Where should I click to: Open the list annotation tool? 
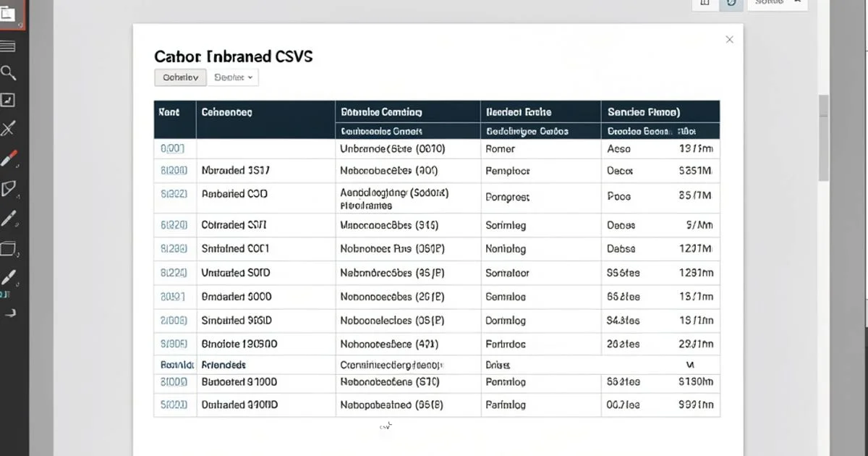[9, 46]
